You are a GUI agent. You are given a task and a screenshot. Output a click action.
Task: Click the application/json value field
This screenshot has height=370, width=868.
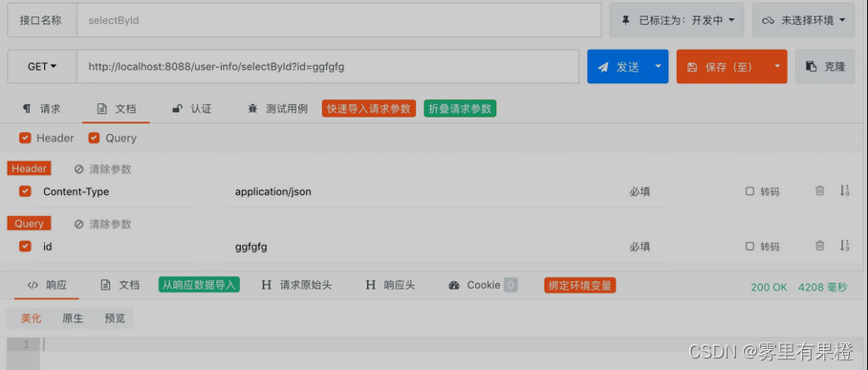click(x=422, y=191)
